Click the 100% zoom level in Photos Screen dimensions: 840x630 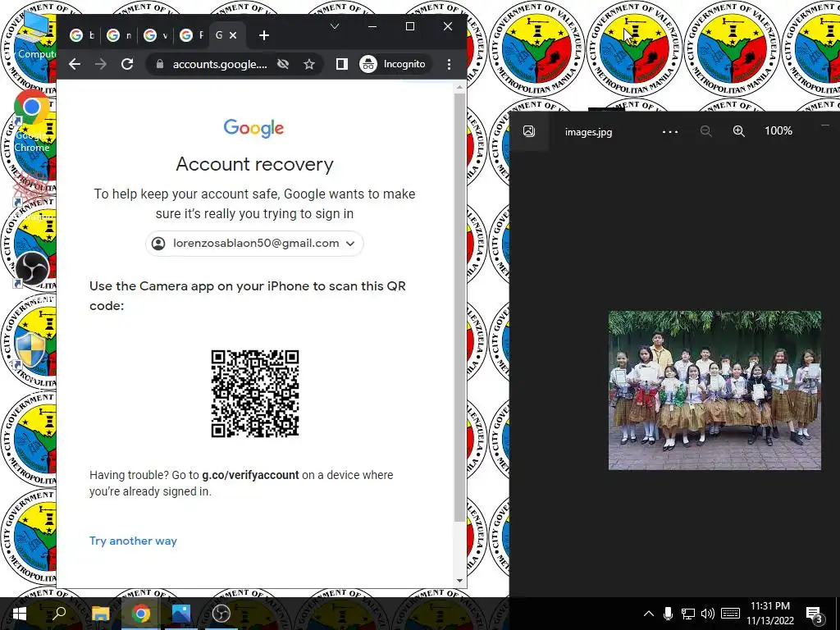pos(778,131)
